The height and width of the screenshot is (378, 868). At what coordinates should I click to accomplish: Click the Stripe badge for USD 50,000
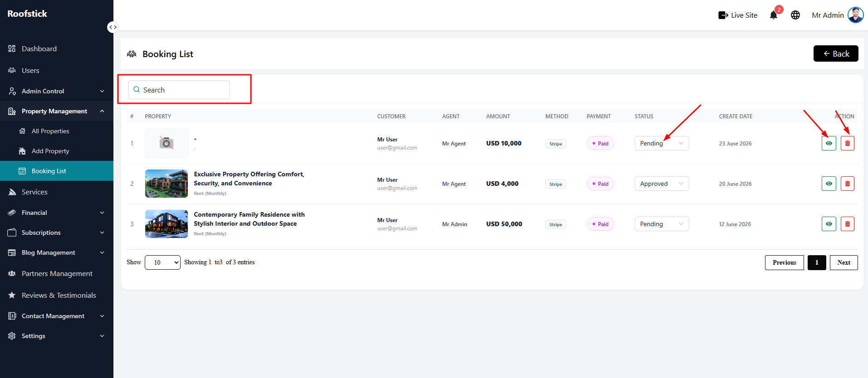pyautogui.click(x=556, y=224)
